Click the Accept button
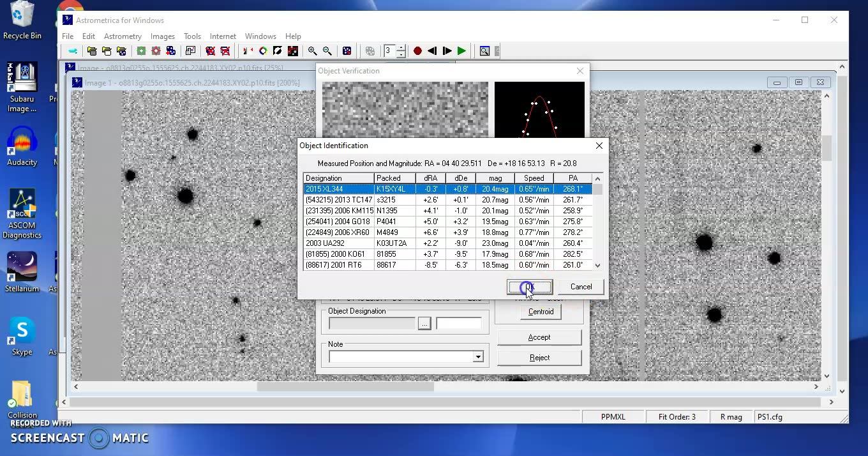Screen dimensions: 868x456 (x=539, y=337)
